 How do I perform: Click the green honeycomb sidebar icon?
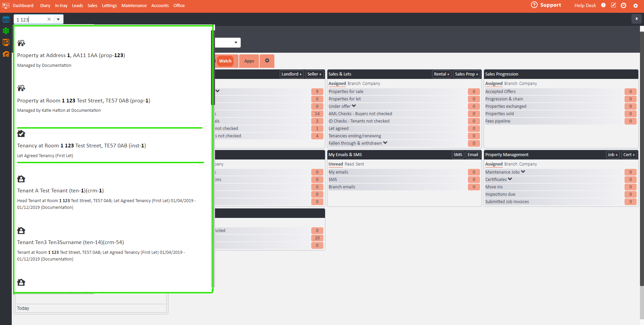(6, 31)
